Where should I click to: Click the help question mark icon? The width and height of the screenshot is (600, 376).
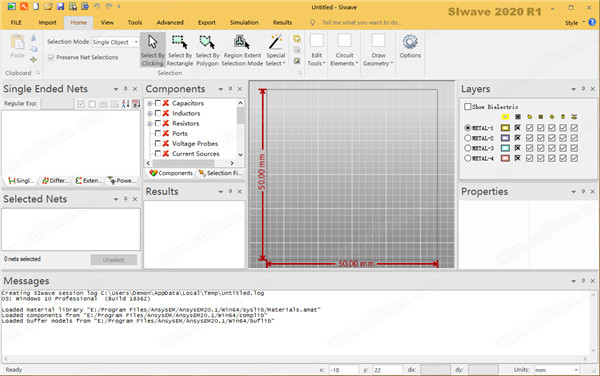point(592,22)
